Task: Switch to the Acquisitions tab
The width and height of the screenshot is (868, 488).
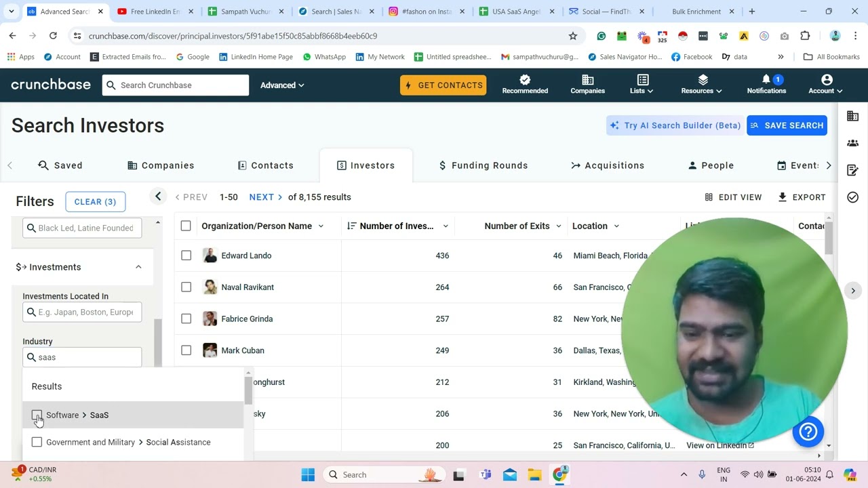Action: [608, 165]
